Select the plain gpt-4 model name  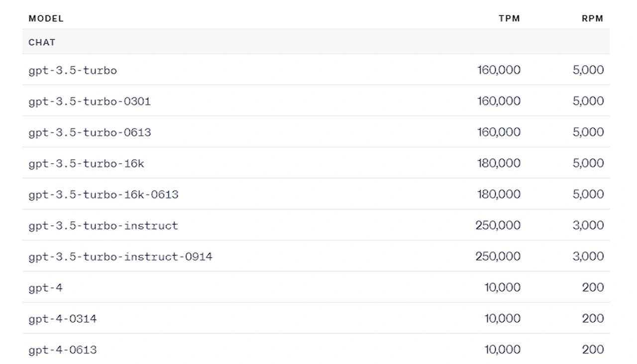[x=45, y=287]
